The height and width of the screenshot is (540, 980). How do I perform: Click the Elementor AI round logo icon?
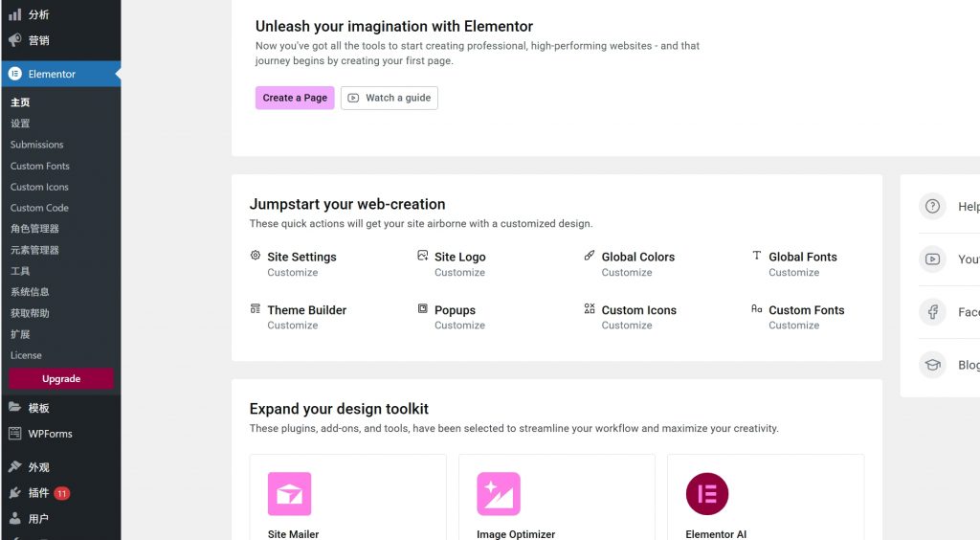707,494
